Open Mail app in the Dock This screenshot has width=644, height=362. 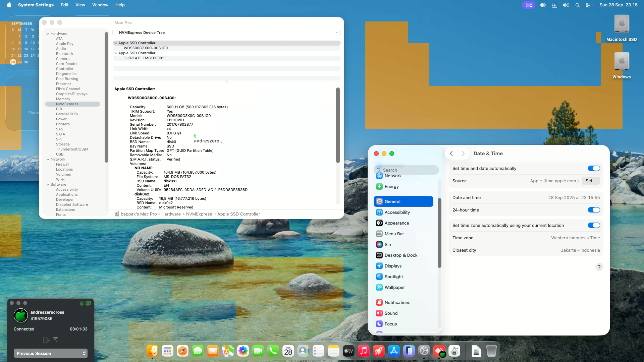(x=213, y=351)
